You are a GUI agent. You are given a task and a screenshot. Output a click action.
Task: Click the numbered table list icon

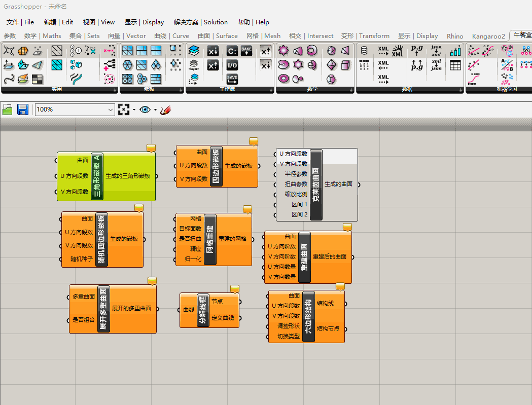point(364,65)
